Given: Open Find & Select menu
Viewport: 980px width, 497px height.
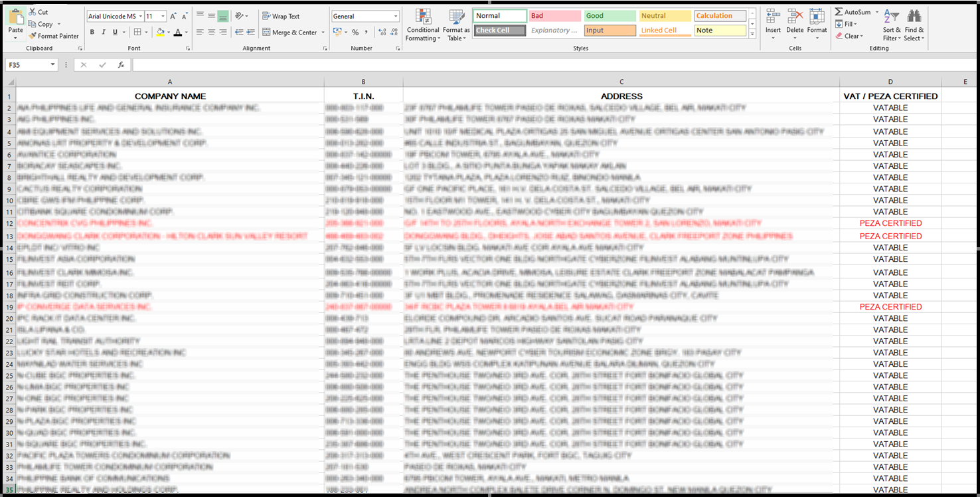Looking at the screenshot, I should click(x=914, y=25).
